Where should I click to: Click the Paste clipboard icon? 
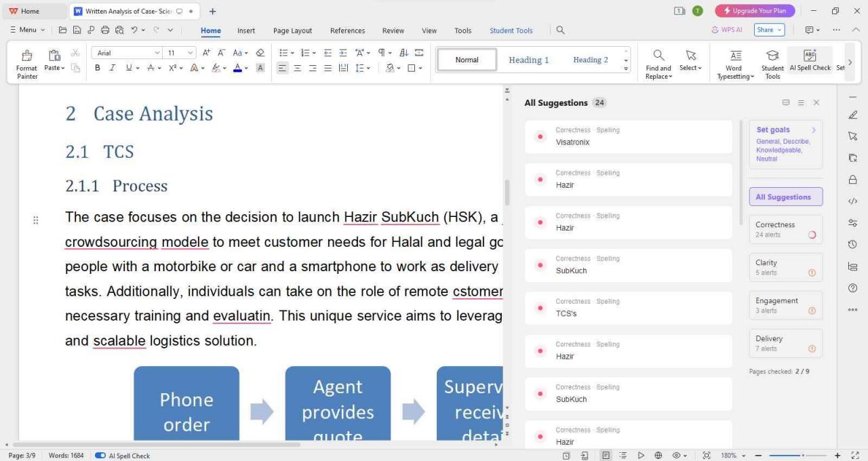tap(54, 56)
